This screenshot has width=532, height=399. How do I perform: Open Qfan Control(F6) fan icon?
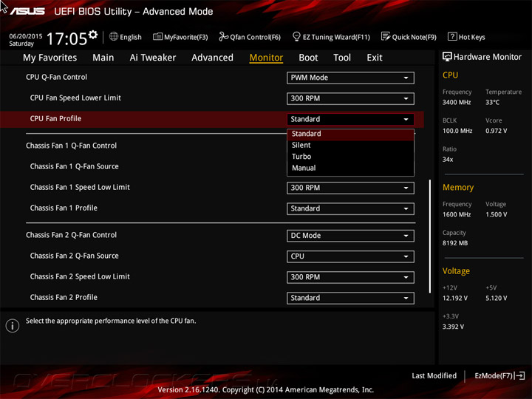tap(223, 37)
